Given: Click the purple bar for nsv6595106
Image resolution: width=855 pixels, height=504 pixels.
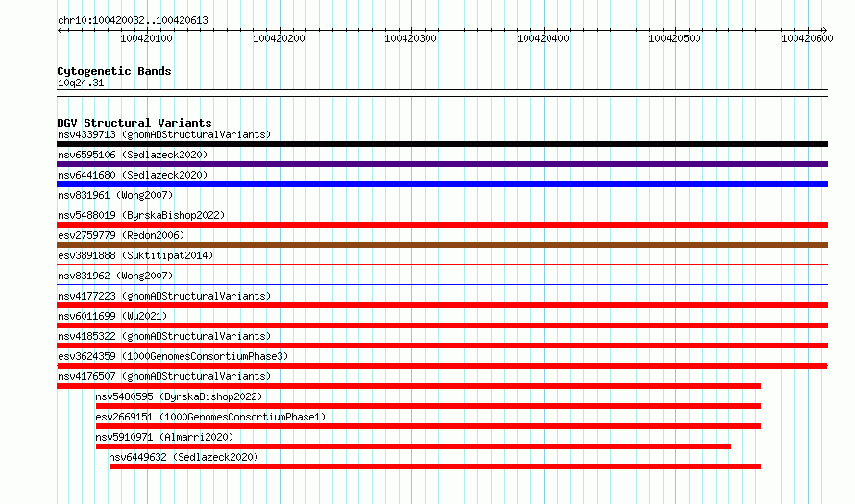Looking at the screenshot, I should 442,164.
